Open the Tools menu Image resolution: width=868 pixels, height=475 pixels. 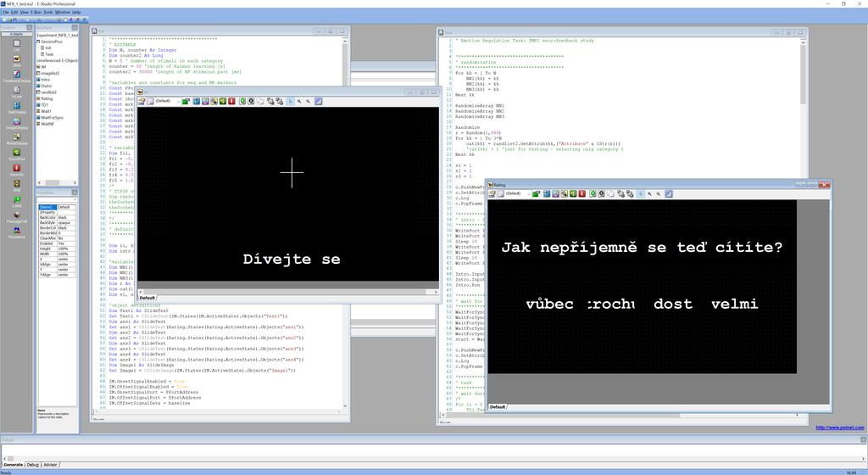pos(48,12)
